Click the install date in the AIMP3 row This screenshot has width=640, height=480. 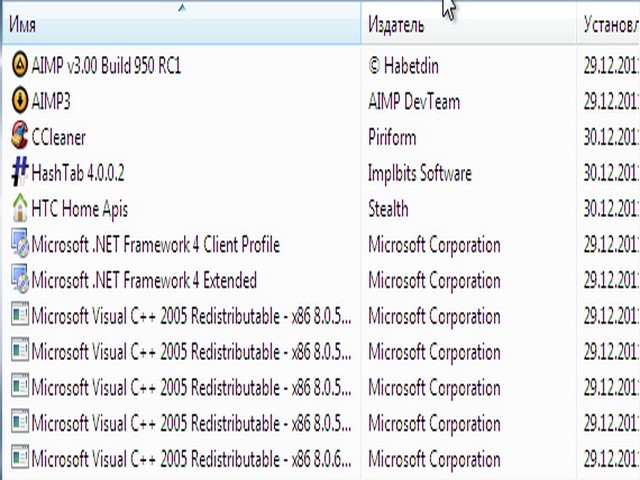(x=611, y=101)
